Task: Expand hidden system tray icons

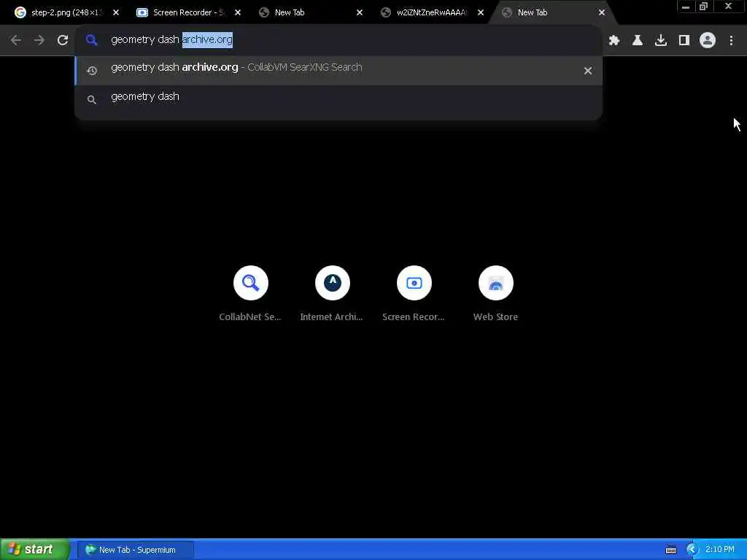Action: (692, 550)
